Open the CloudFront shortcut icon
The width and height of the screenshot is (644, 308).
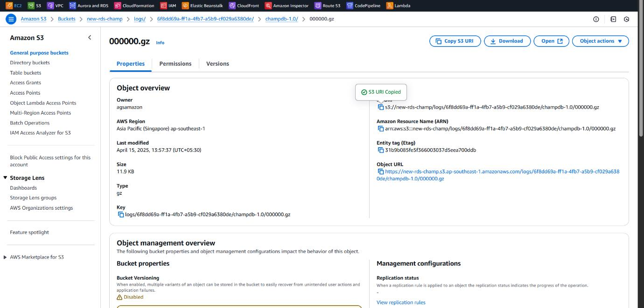232,6
